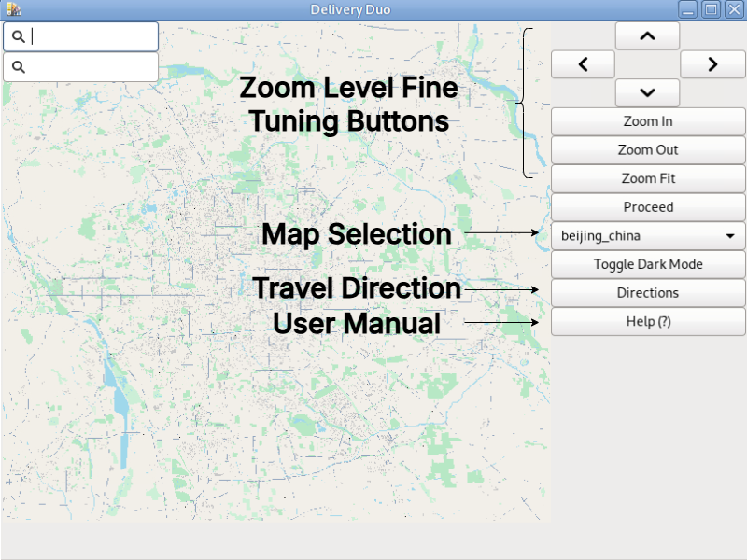Pan the map down with the down arrow
Viewport: 747px width, 560px height.
point(647,92)
